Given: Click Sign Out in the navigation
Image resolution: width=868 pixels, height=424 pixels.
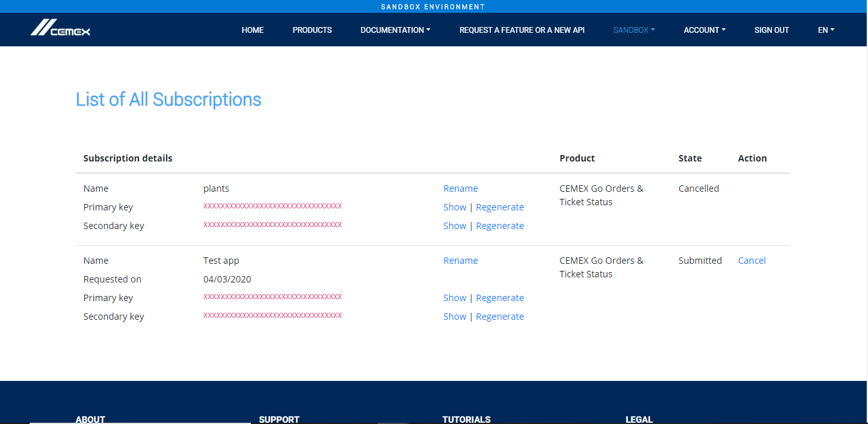Looking at the screenshot, I should coord(771,30).
